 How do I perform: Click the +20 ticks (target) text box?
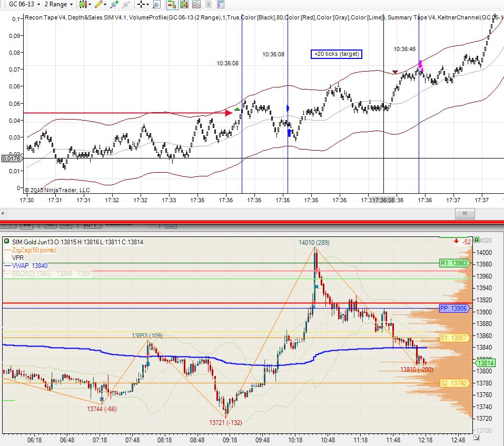coord(337,54)
